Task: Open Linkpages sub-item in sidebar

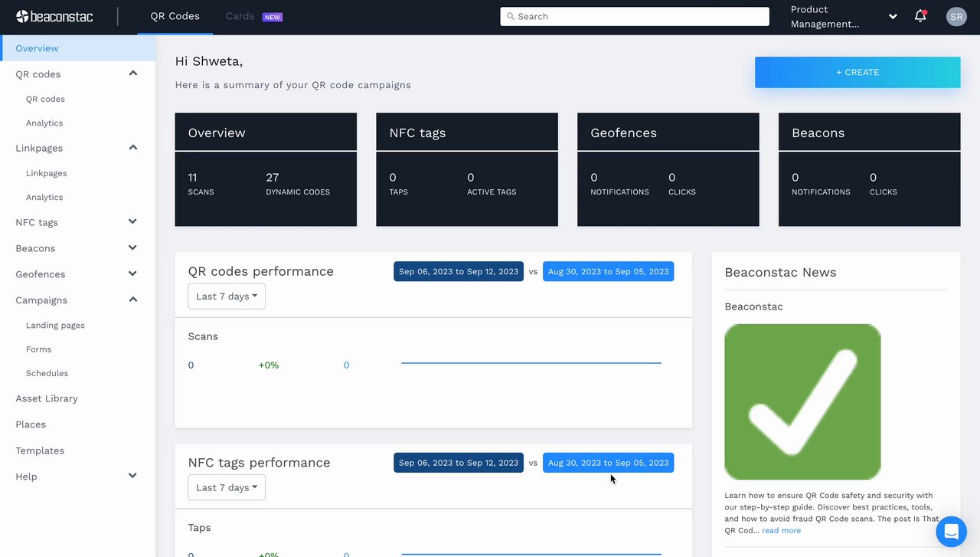Action: (x=47, y=173)
